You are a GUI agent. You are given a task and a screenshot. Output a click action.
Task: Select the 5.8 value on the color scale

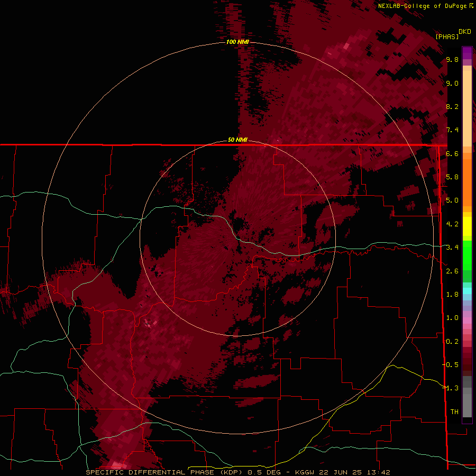[452, 177]
